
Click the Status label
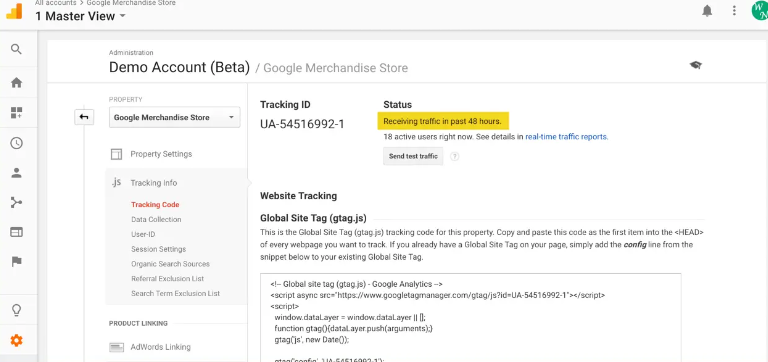pos(398,105)
